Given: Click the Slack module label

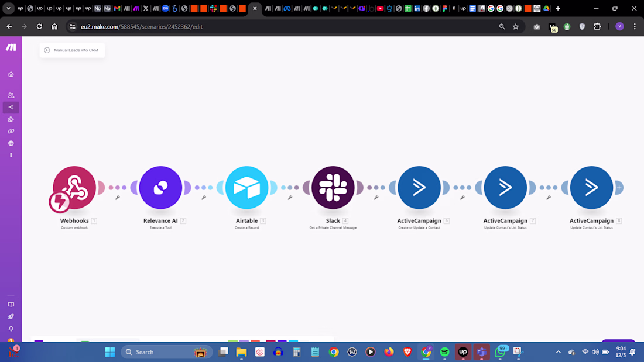Looking at the screenshot, I should click(333, 221).
